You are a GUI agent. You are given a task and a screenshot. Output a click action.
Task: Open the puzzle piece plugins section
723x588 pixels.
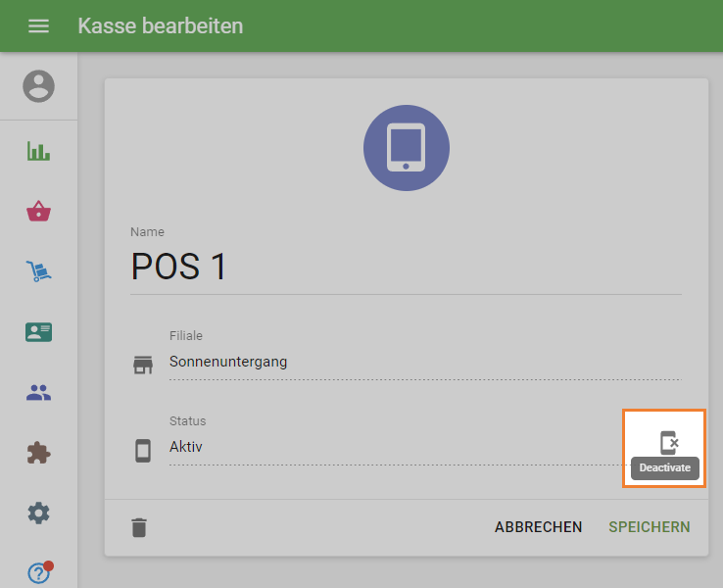click(x=38, y=453)
